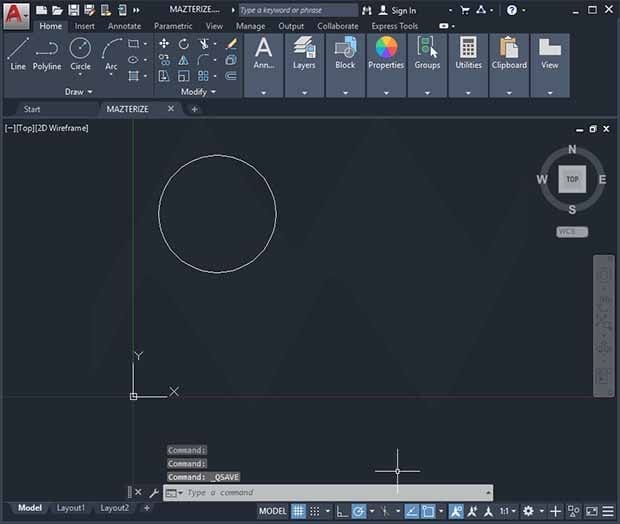Open the Annotation panel

[264, 65]
